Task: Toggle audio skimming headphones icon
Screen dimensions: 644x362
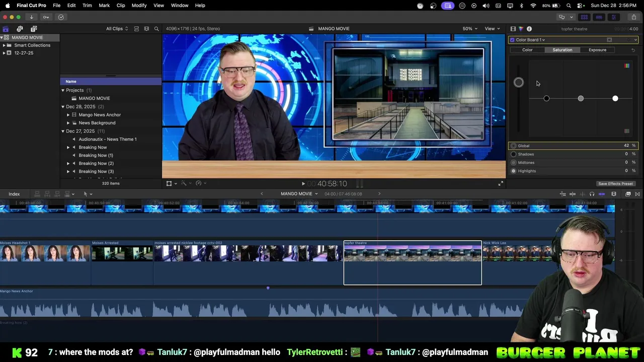Action: (592, 194)
